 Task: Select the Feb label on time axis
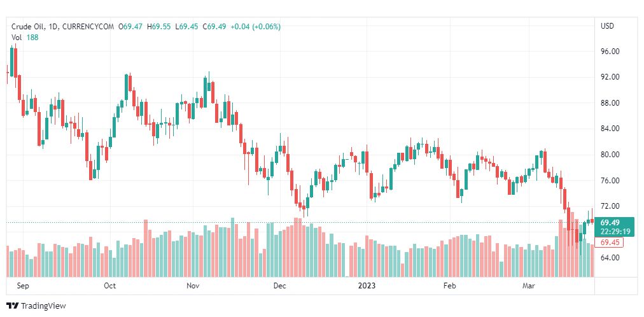pos(450,286)
